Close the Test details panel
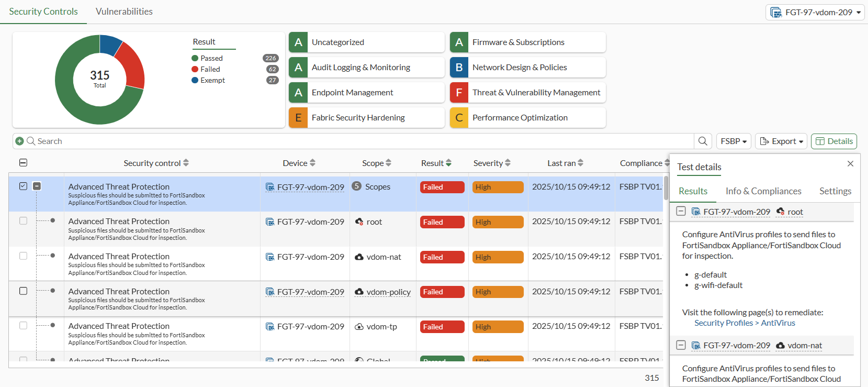The width and height of the screenshot is (868, 387). (850, 164)
